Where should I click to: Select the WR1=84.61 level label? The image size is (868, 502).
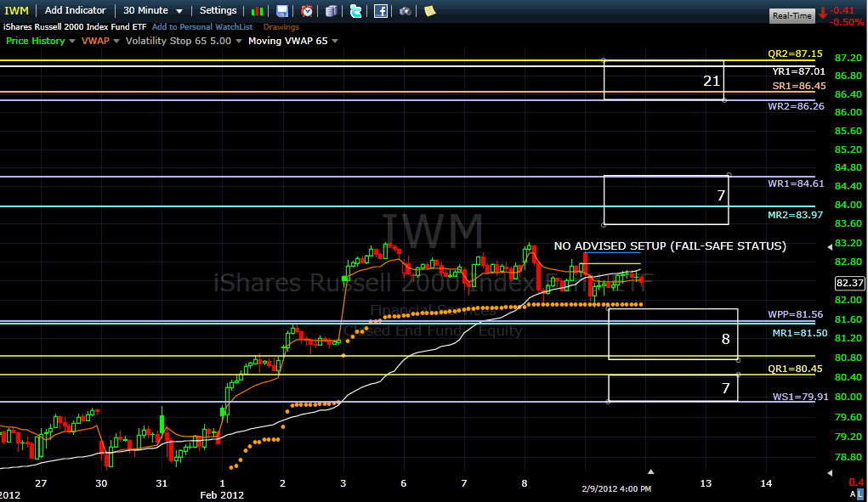(796, 183)
